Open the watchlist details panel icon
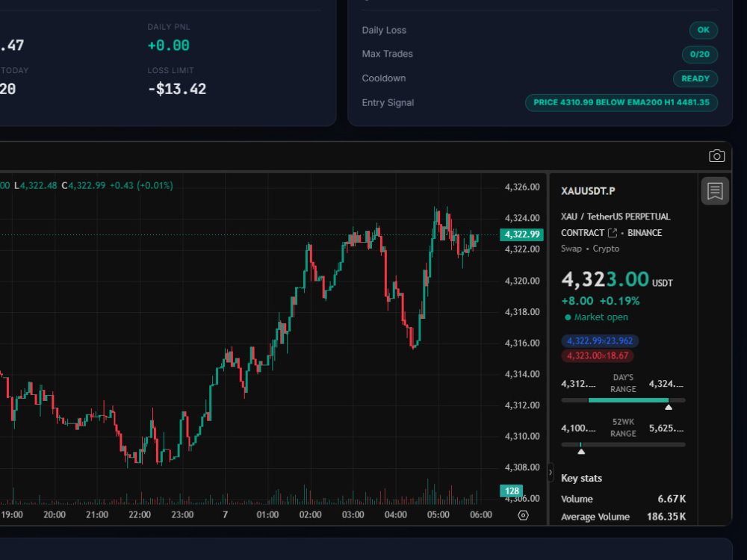The height and width of the screenshot is (560, 747). click(715, 191)
